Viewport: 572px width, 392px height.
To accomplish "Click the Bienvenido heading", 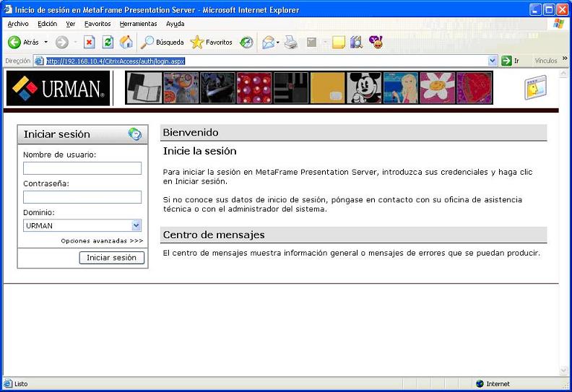I will 191,132.
